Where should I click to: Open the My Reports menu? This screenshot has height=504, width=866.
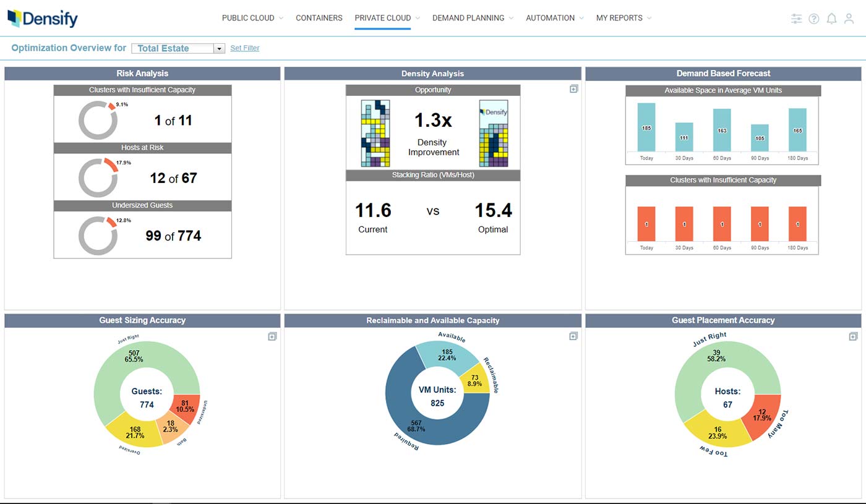point(624,18)
